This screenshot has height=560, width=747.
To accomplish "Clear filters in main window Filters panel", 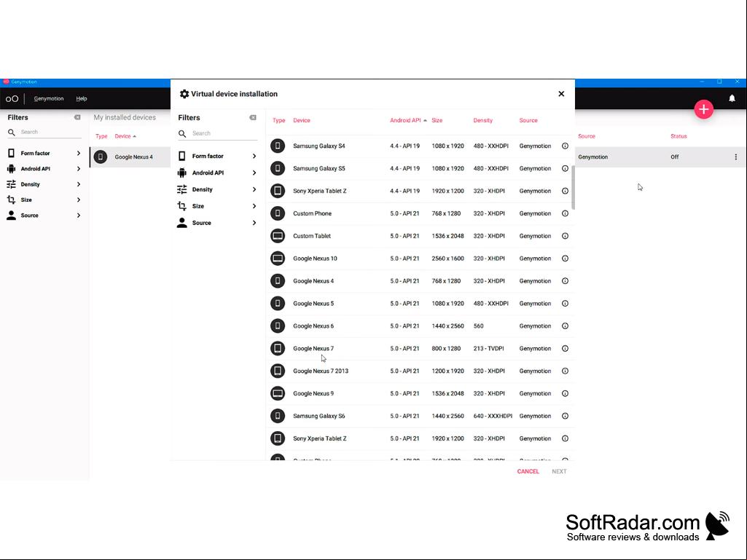I will [x=77, y=117].
